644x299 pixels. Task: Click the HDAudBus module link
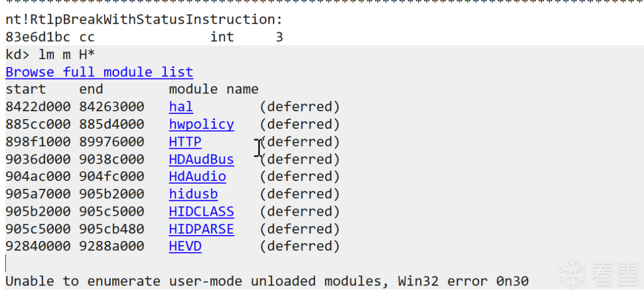click(201, 159)
